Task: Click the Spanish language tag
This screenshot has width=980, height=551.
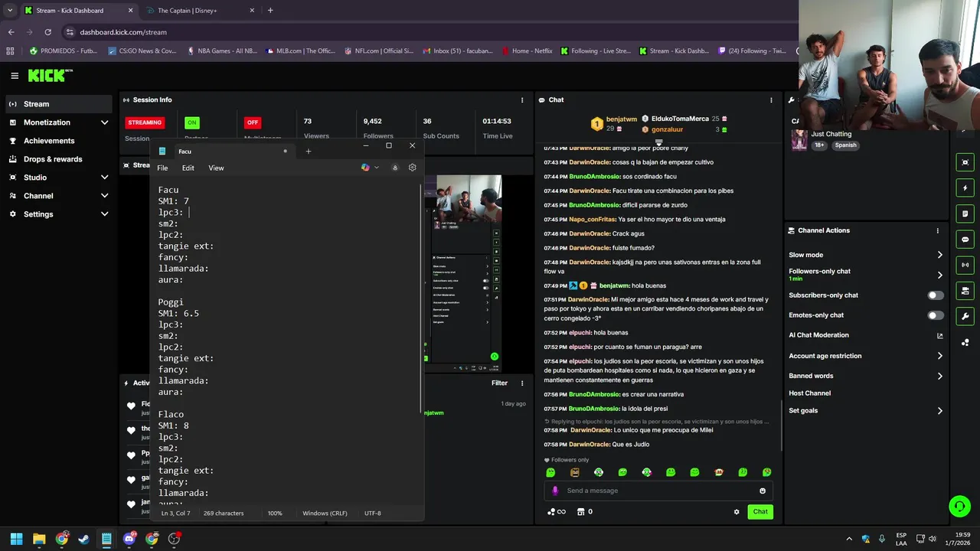Action: pos(845,145)
